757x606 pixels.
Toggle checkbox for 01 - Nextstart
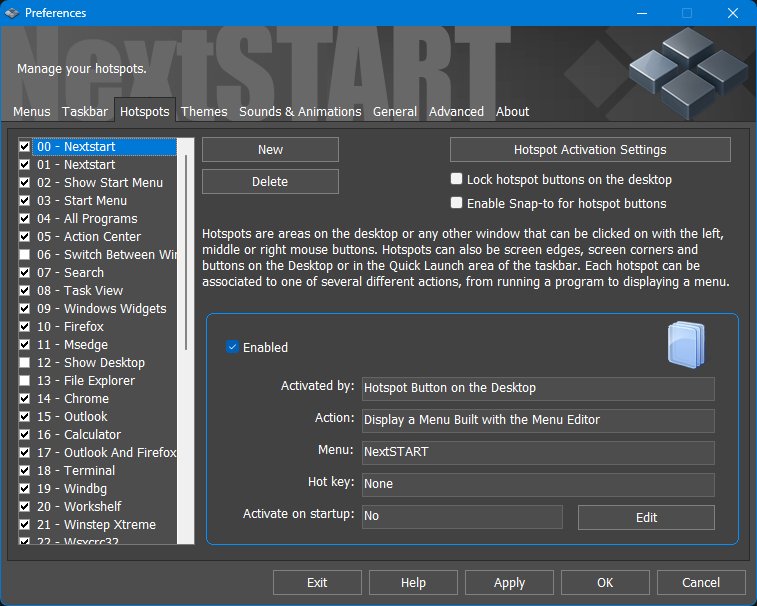coord(25,164)
